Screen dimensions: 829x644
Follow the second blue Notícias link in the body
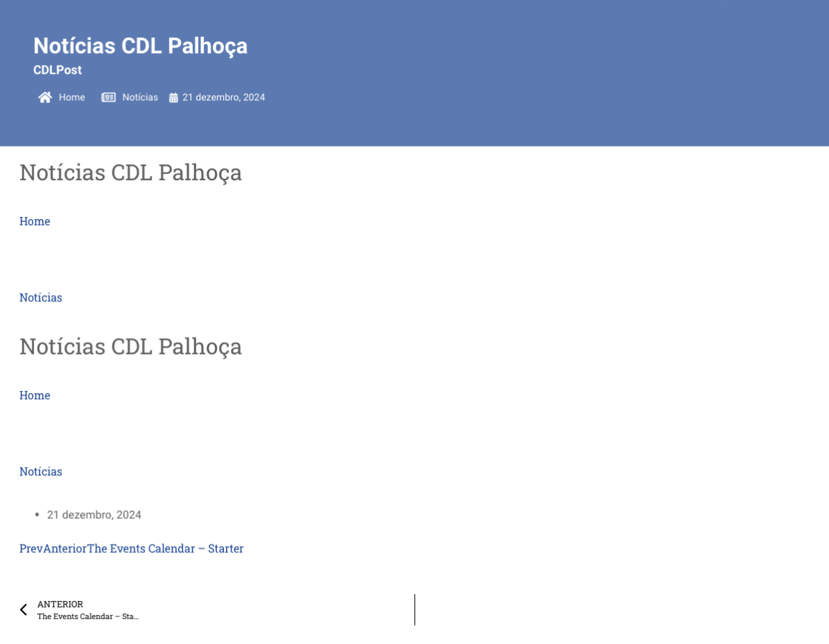tap(41, 471)
